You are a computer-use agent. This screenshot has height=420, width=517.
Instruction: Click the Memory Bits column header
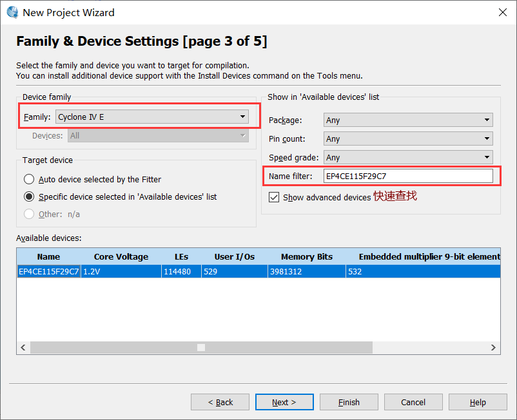pyautogui.click(x=307, y=256)
